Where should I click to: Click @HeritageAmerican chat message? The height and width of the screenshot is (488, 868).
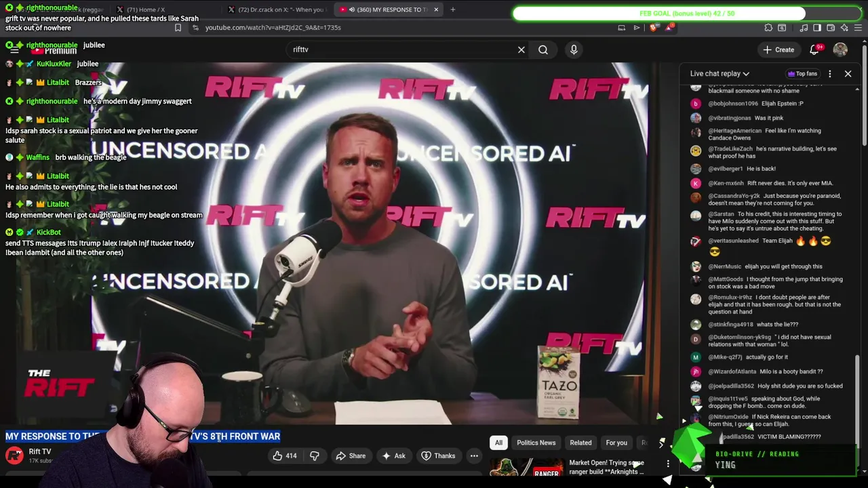tap(766, 134)
